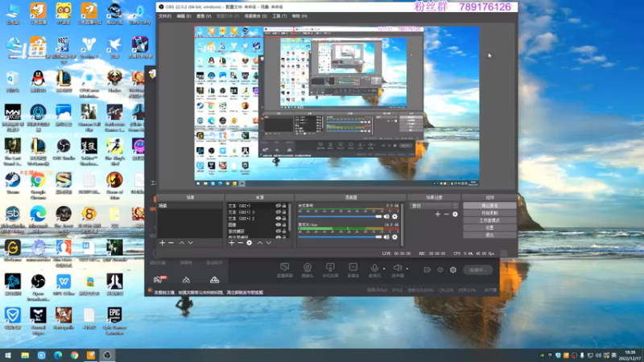Toggle visibility of 文本 (GDI+) 2 source
Viewport: 644px width, 362px height.
(278, 218)
